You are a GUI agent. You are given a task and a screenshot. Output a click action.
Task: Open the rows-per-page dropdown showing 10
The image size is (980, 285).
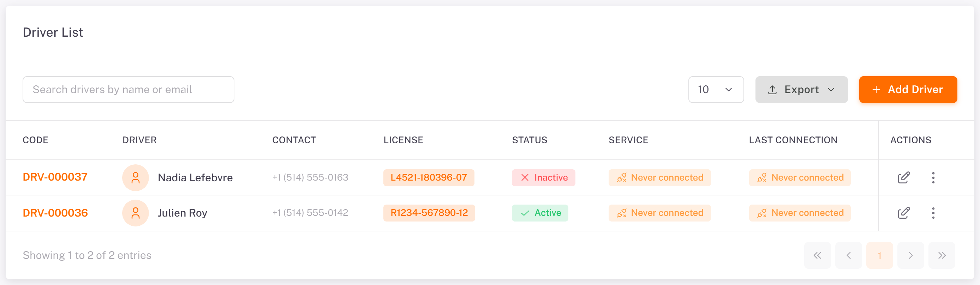pos(716,90)
